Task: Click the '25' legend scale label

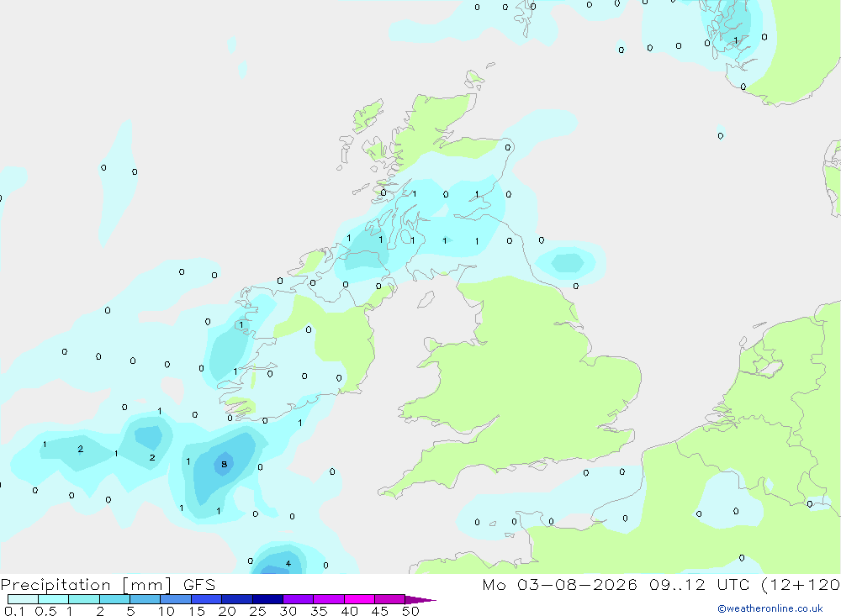Action: [x=257, y=611]
